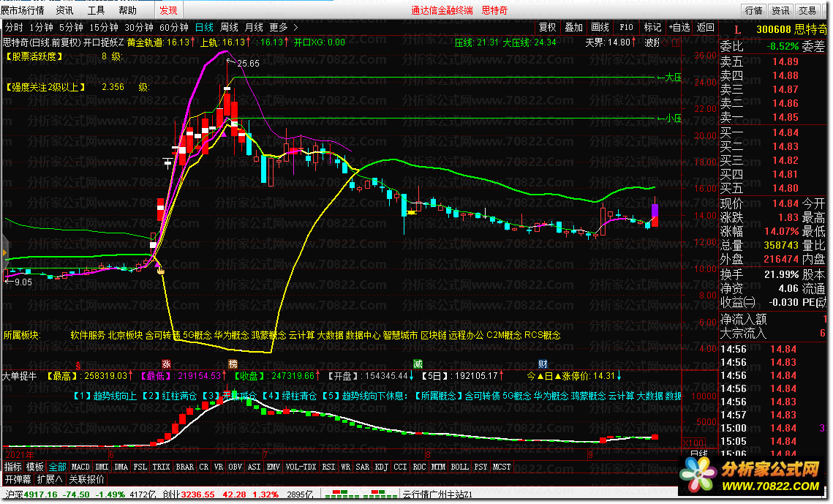
Task: Switch sub-chart to BOLL indicator
Action: [459, 467]
